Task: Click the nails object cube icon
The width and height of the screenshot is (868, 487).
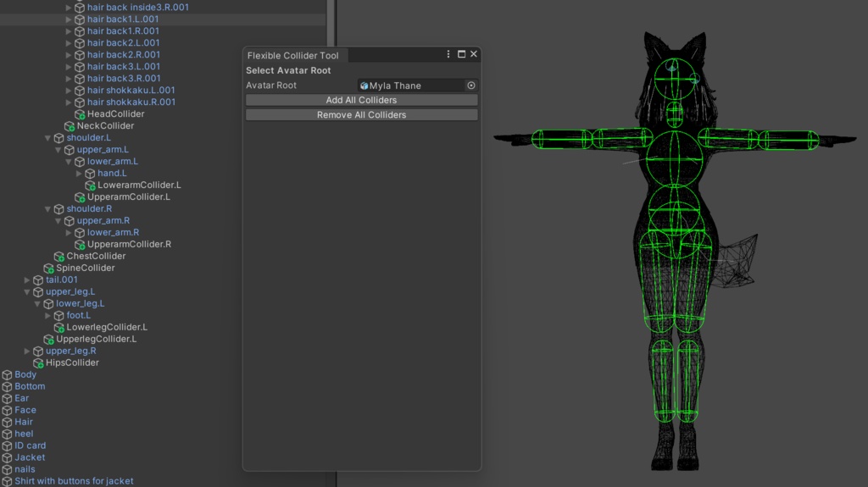Action: click(7, 470)
